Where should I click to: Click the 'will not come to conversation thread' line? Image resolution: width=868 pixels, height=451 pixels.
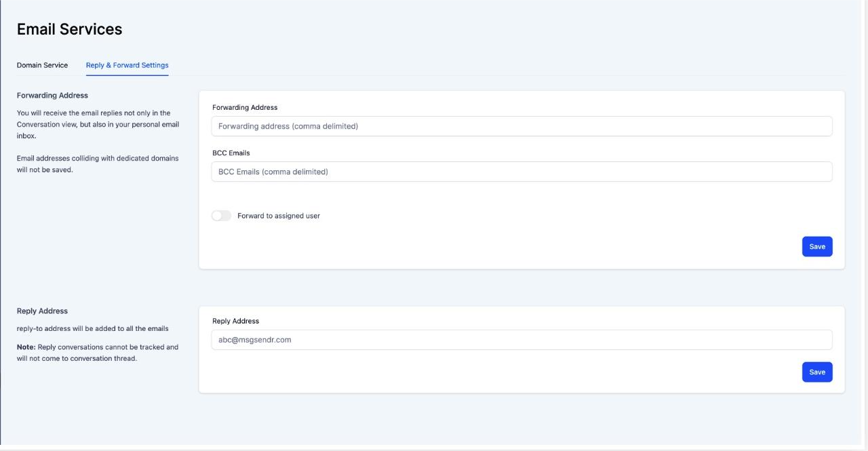tap(77, 359)
